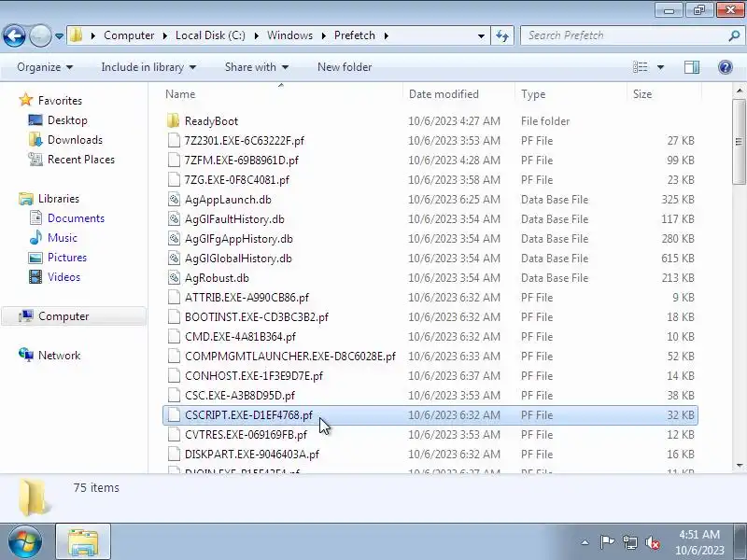Screen dimensions: 747x560
Task: Change your view icon button
Action: [x=640, y=67]
